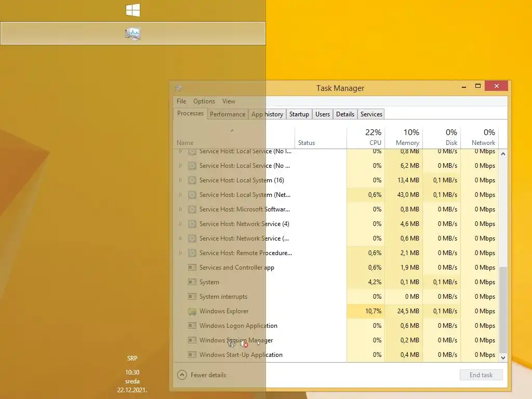Viewport: 532px width, 399px height.
Task: Switch to the App history tab
Action: pos(268,114)
